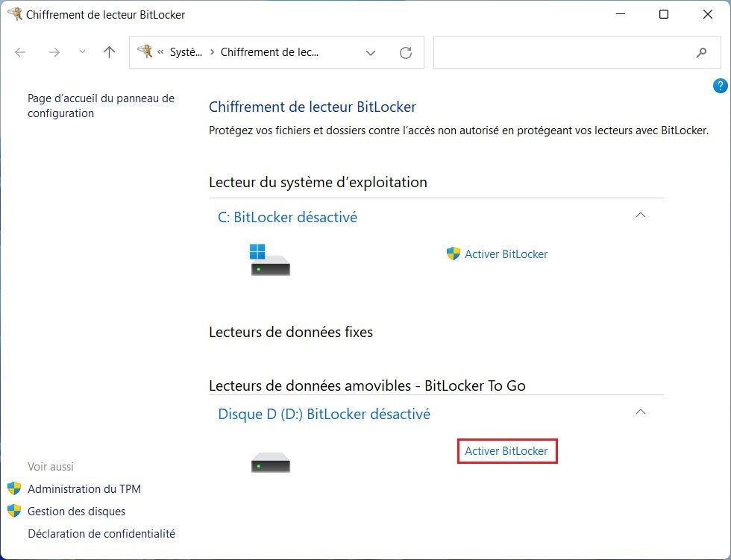This screenshot has height=560, width=731.
Task: Click the blue help question mark icon
Action: (x=720, y=86)
